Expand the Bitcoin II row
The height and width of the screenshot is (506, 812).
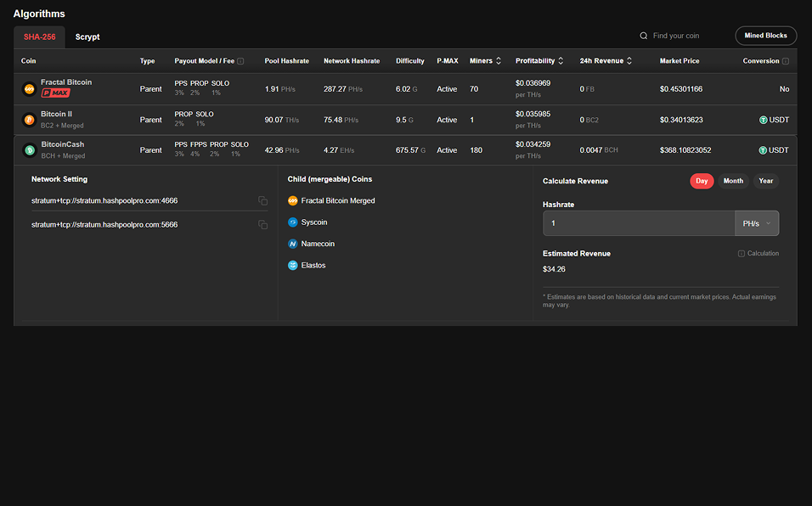[405, 120]
